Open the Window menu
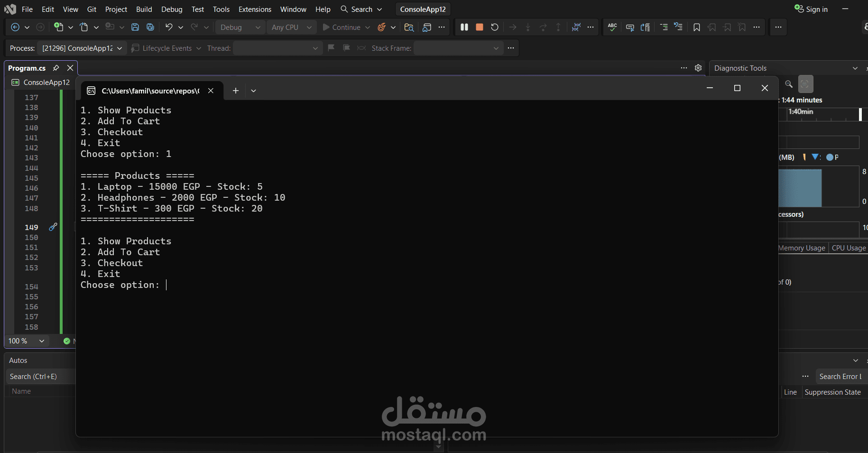This screenshot has height=453, width=868. (x=294, y=9)
